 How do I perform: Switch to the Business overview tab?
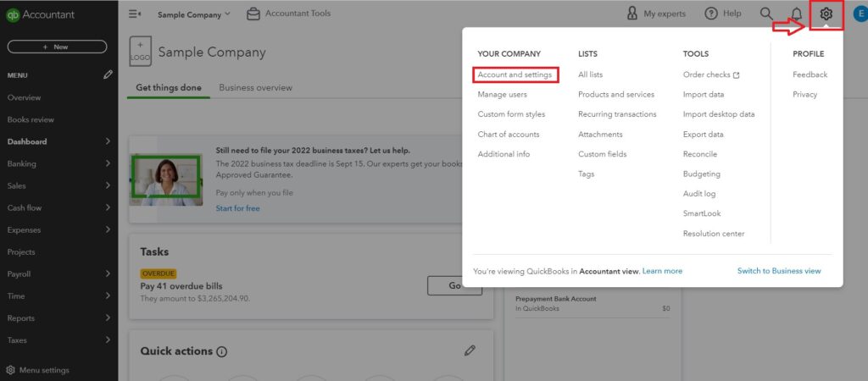[x=256, y=87]
